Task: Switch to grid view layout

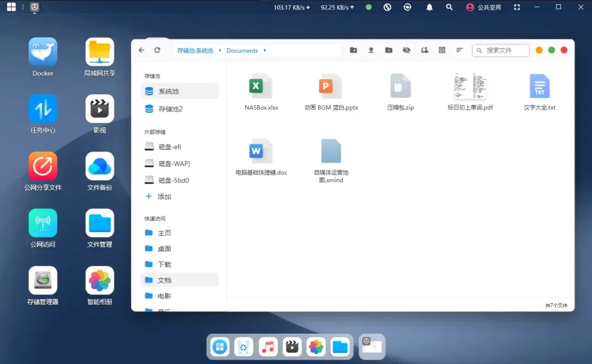Action: point(442,50)
